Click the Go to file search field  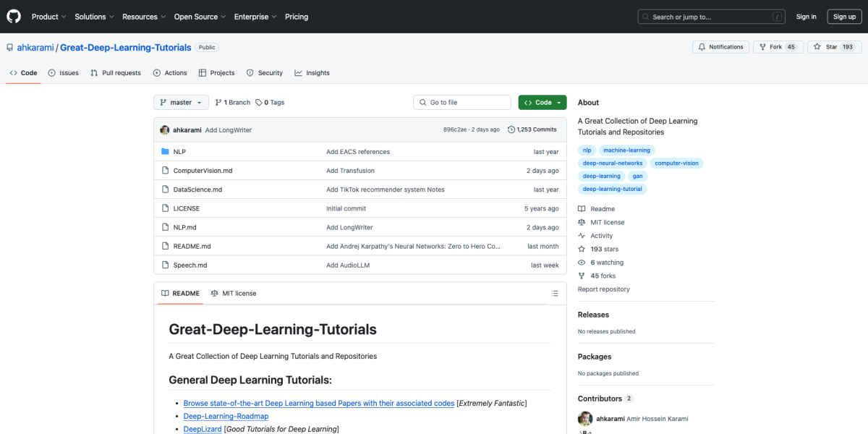pos(461,102)
